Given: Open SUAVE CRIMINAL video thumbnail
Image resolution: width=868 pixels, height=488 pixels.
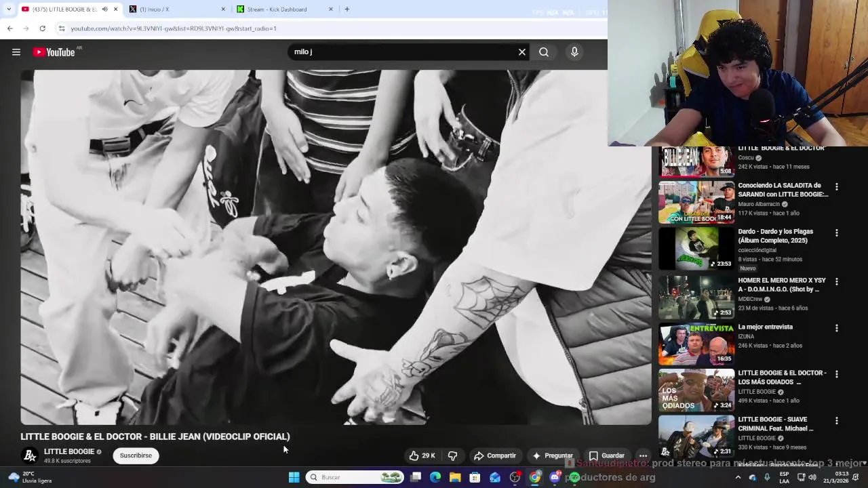Looking at the screenshot, I should pyautogui.click(x=696, y=436).
